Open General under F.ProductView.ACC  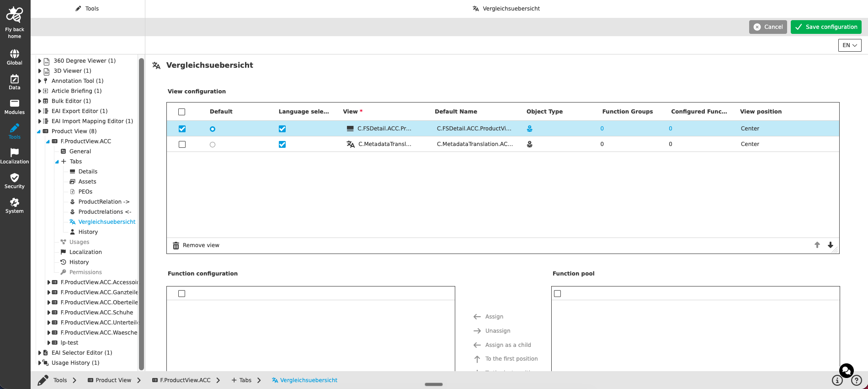click(80, 151)
